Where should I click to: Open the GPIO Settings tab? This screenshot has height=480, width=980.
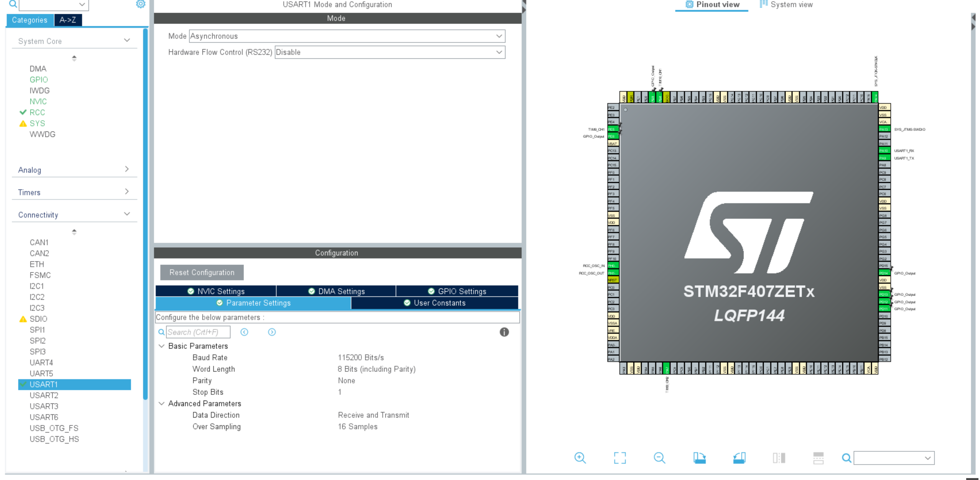click(457, 291)
